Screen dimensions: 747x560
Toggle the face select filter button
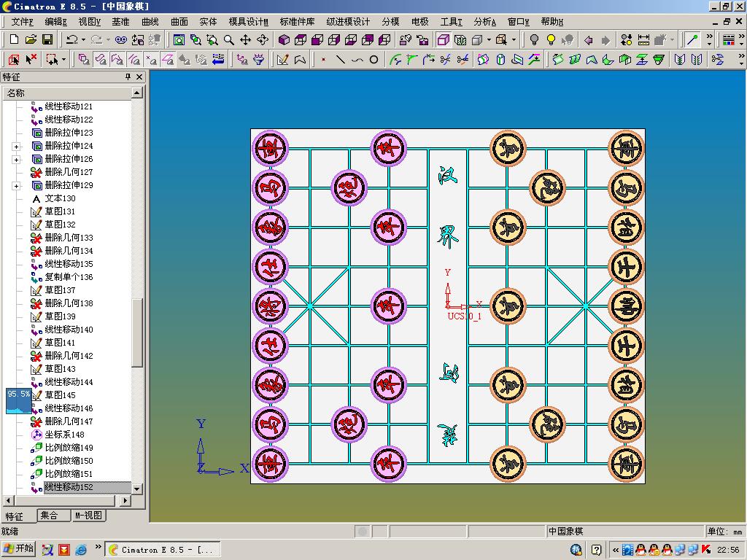(101, 60)
